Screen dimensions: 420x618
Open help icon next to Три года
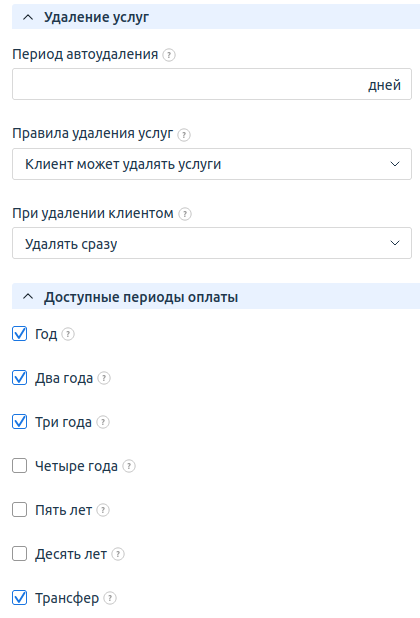coord(103,422)
